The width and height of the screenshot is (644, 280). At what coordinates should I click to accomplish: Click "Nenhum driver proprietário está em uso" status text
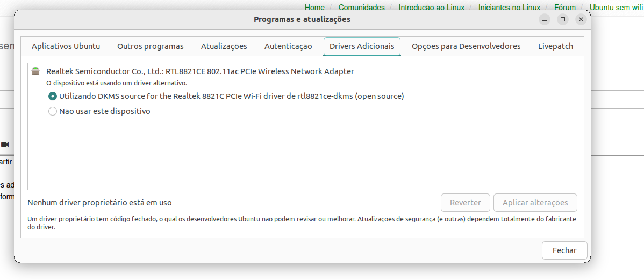point(99,203)
